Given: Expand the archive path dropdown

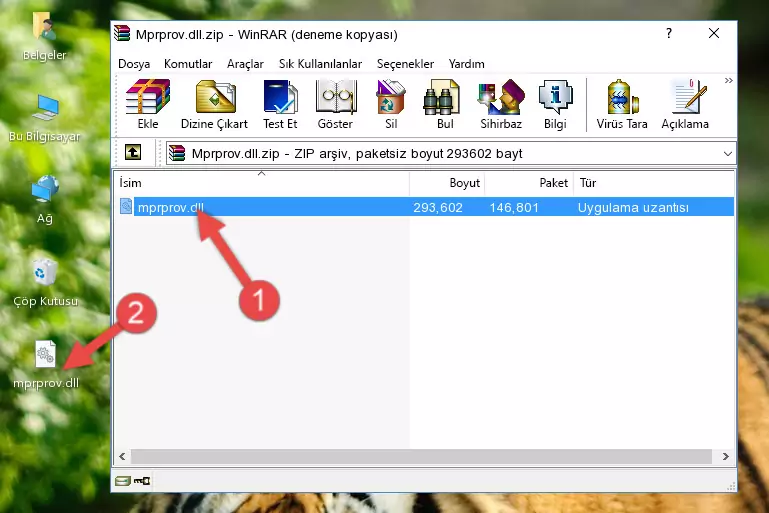Looking at the screenshot, I should tap(727, 154).
